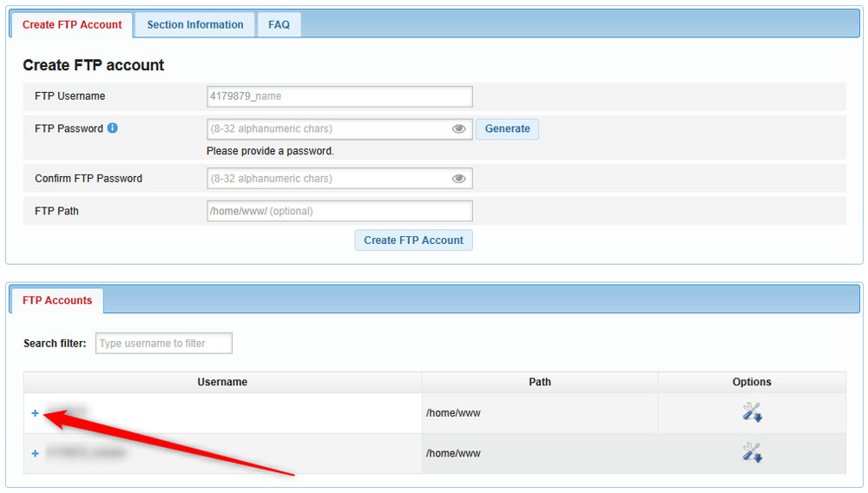This screenshot has width=868, height=493.
Task: Open the Section Information tab
Action: point(194,25)
